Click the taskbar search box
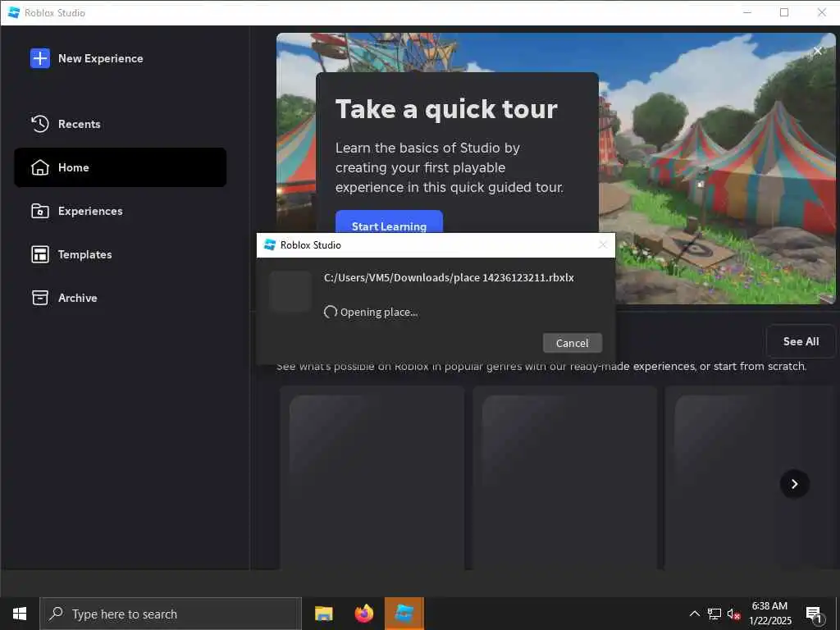The width and height of the screenshot is (840, 630). pyautogui.click(x=171, y=614)
